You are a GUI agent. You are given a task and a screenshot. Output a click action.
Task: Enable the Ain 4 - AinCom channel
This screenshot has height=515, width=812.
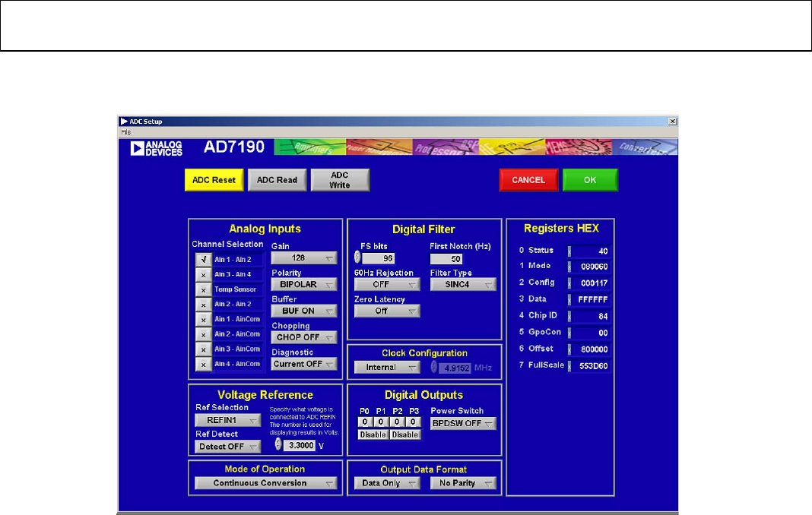tap(204, 365)
